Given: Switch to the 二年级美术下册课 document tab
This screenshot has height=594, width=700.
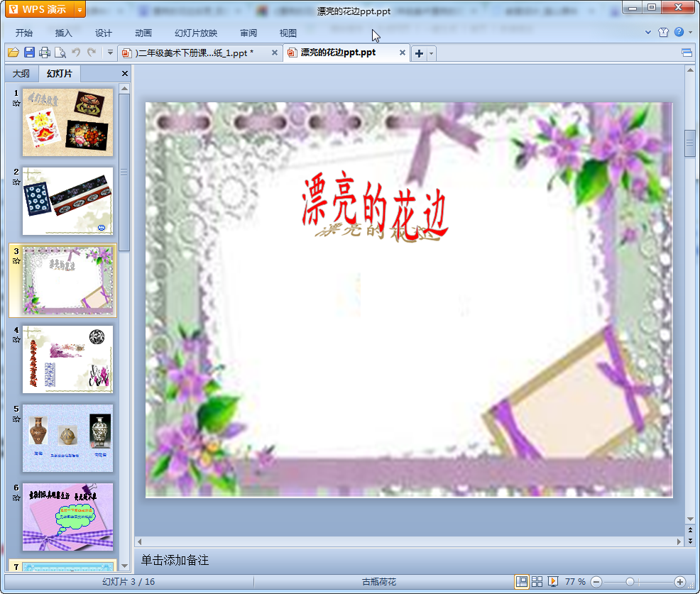Looking at the screenshot, I should point(195,53).
